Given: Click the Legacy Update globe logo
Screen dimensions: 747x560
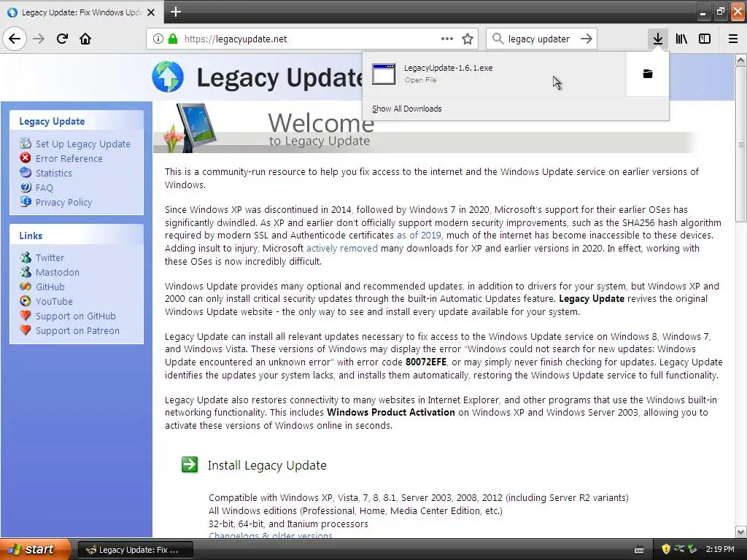Looking at the screenshot, I should (168, 77).
